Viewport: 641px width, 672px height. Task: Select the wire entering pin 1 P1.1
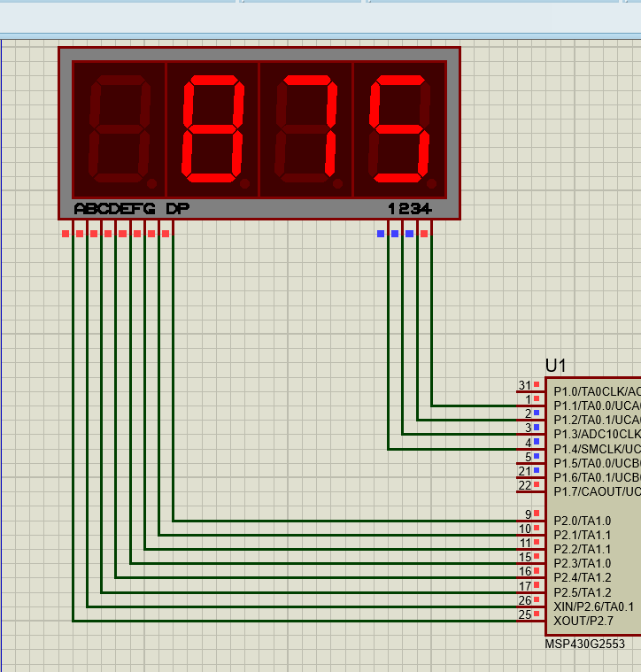(475, 406)
